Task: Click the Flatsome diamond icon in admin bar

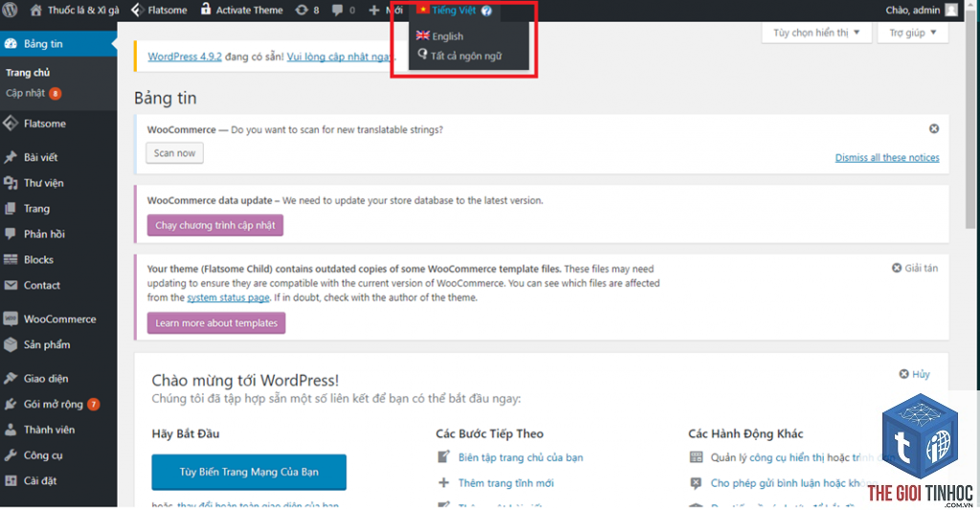Action: (x=138, y=10)
